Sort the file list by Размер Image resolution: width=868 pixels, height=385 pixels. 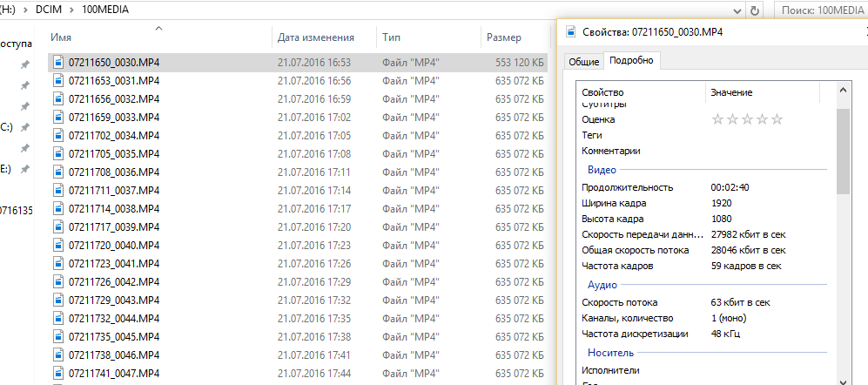504,37
